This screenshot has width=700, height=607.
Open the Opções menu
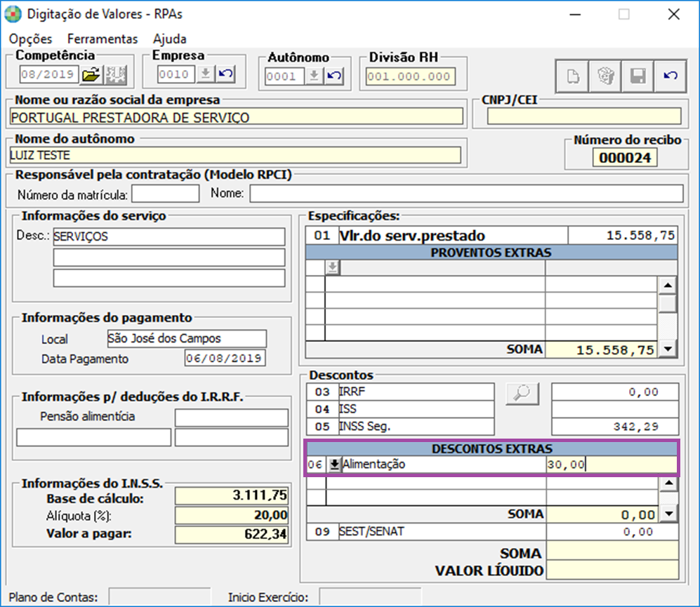tap(30, 39)
